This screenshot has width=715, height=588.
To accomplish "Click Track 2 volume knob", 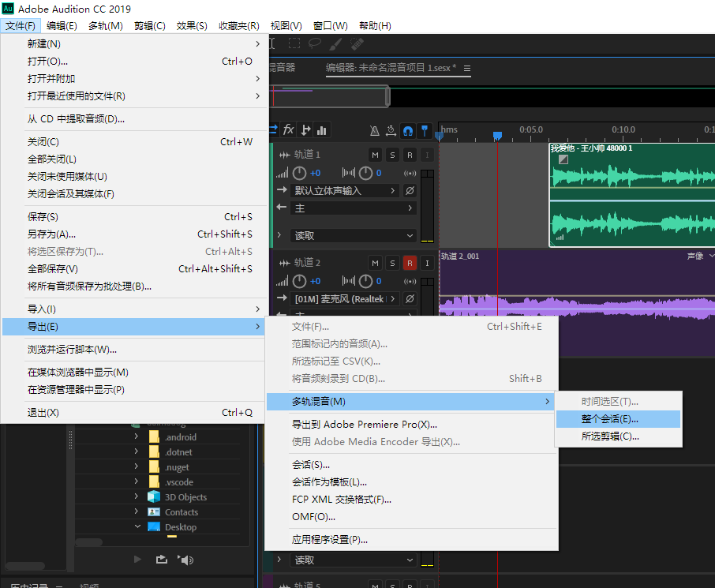I will pos(299,282).
